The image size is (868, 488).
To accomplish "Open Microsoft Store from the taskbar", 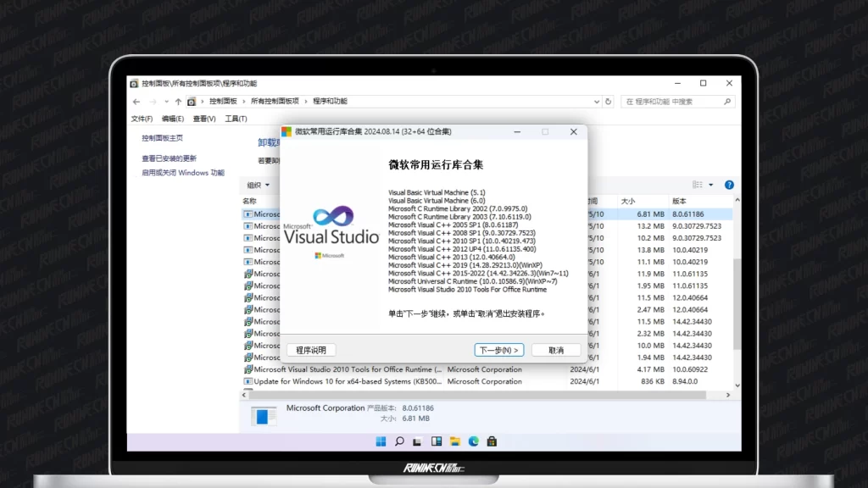I will coord(492,441).
